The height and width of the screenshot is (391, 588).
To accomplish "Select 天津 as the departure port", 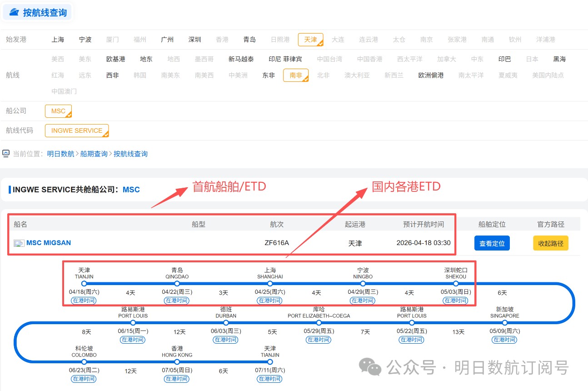I will [x=310, y=40].
